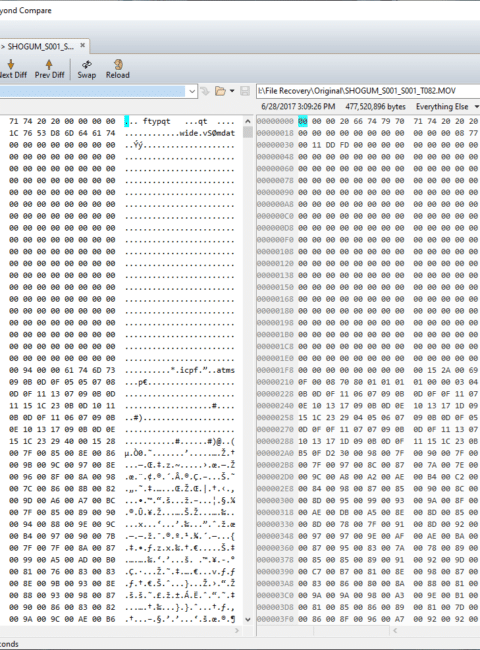Focus the right path field SHOGUM_S001_S001_T082.MOV

[368, 91]
